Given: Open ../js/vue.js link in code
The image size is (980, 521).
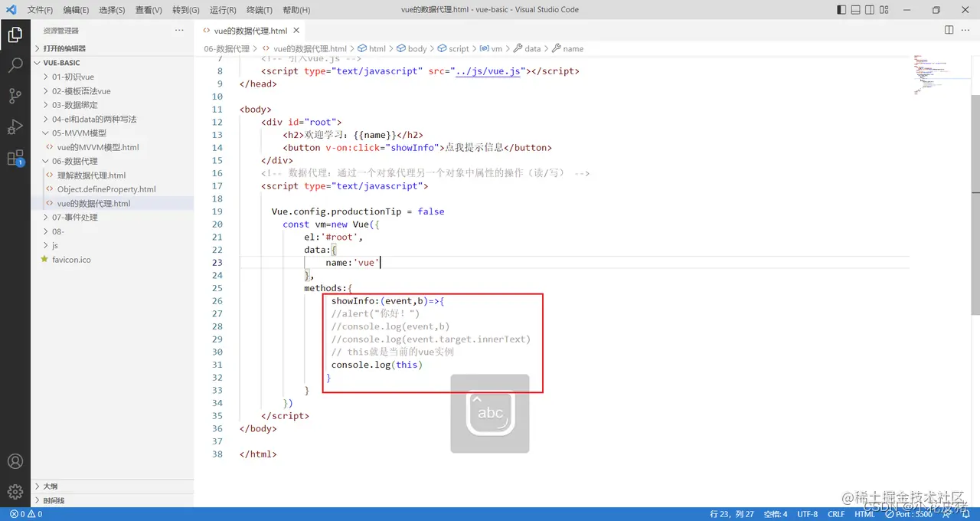Looking at the screenshot, I should coord(488,71).
